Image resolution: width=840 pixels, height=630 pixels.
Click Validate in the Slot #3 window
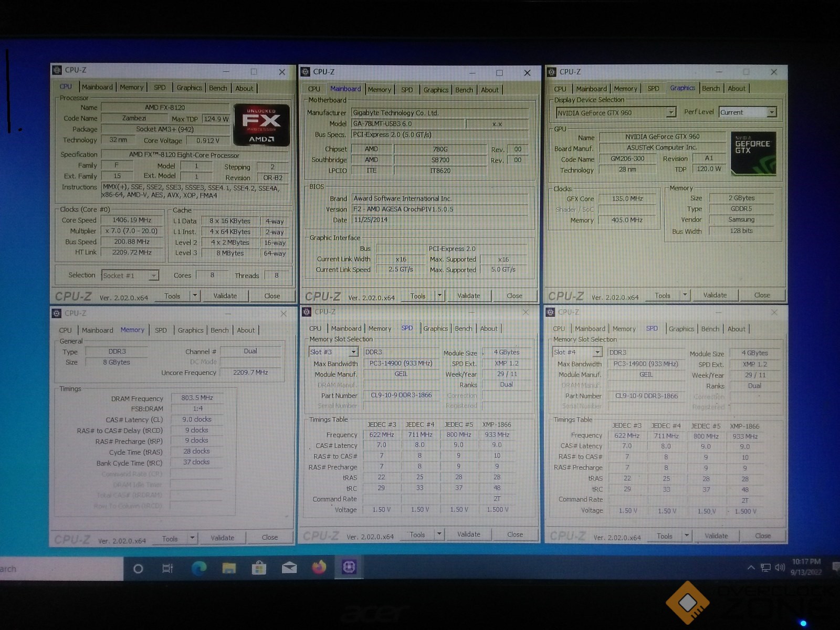pos(469,534)
